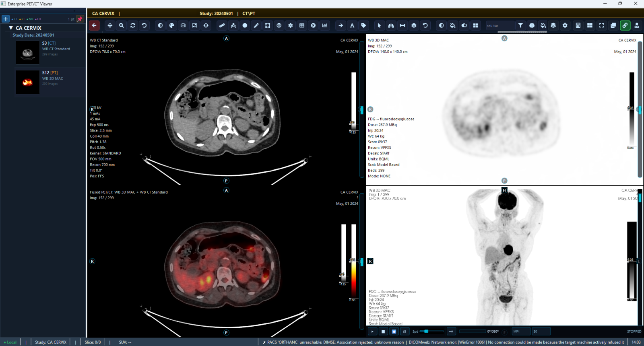The width and height of the screenshot is (644, 346).
Task: Select the lungs segmentation icon
Action: tap(391, 25)
